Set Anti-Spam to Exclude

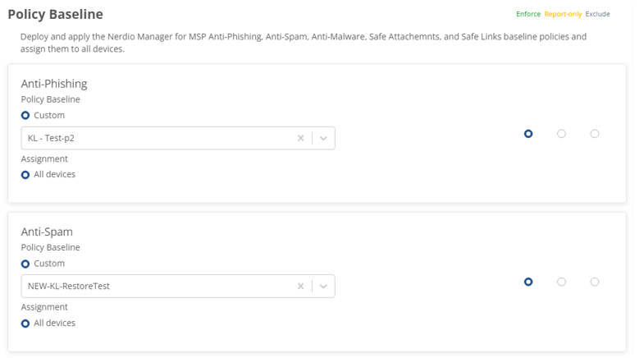click(595, 282)
